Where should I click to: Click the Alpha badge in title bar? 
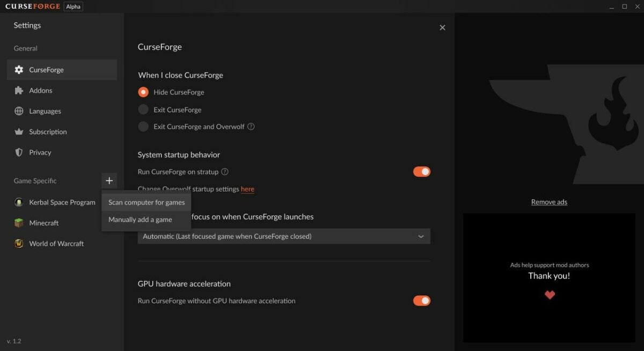click(x=73, y=6)
